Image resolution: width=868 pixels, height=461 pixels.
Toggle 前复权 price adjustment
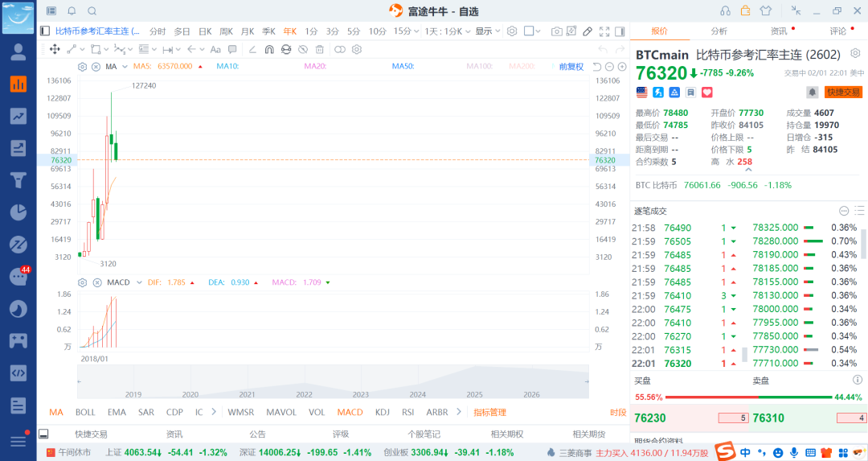pyautogui.click(x=571, y=67)
